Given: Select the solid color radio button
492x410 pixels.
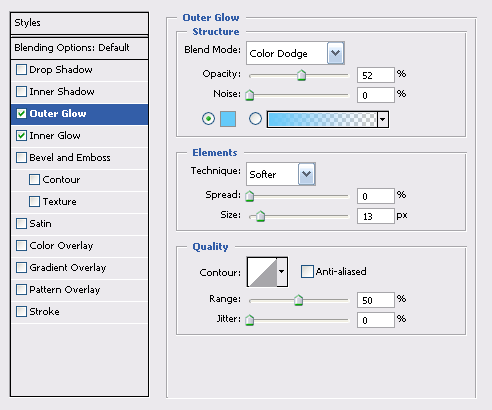Looking at the screenshot, I should 208,119.
